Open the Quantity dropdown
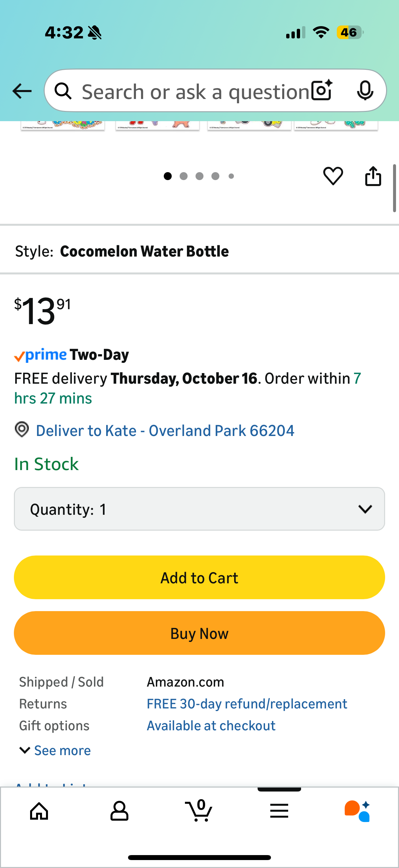Viewport: 399px width, 868px height. pyautogui.click(x=199, y=509)
